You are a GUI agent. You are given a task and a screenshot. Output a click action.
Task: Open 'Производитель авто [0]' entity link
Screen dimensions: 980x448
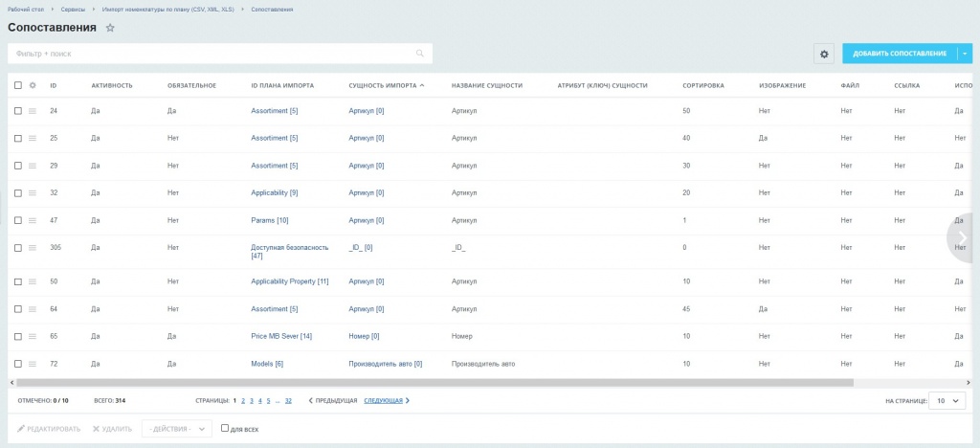coord(386,364)
